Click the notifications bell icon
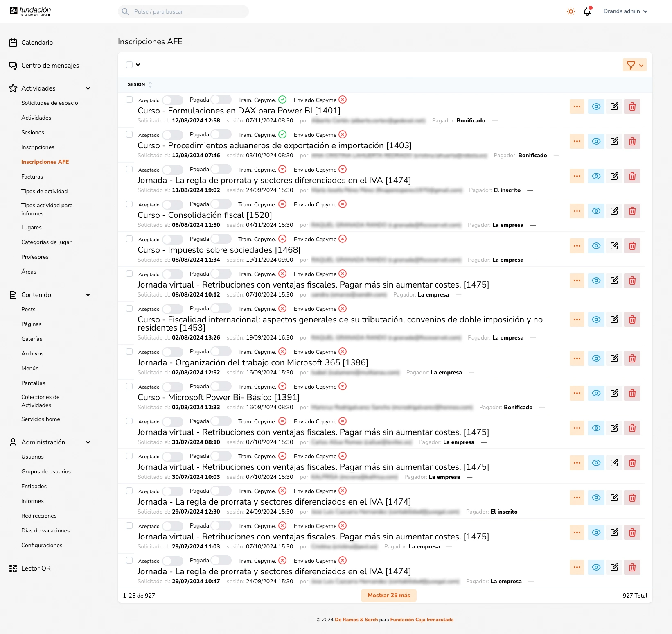 pyautogui.click(x=587, y=11)
